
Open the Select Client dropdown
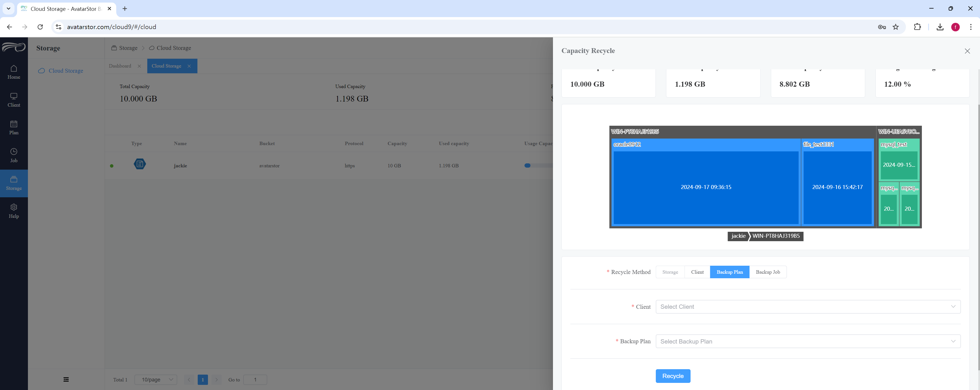[808, 306]
